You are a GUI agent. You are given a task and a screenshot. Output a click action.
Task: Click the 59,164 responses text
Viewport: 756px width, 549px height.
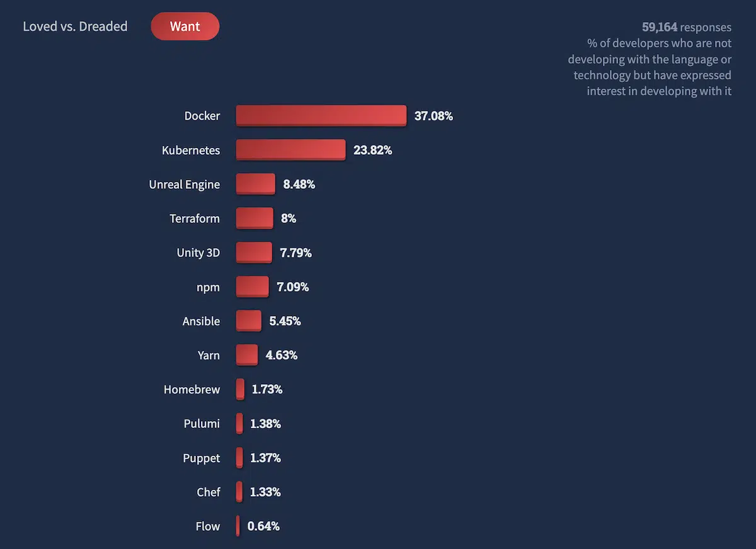(686, 27)
